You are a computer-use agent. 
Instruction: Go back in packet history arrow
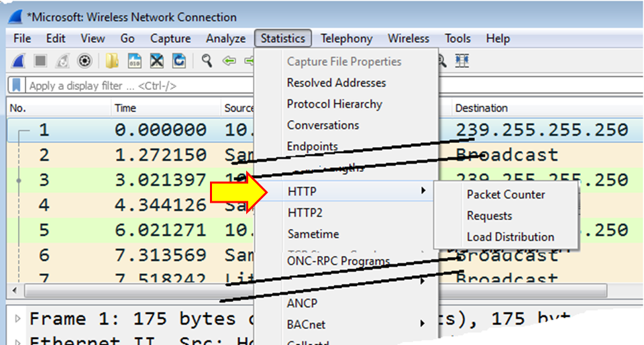pyautogui.click(x=229, y=61)
